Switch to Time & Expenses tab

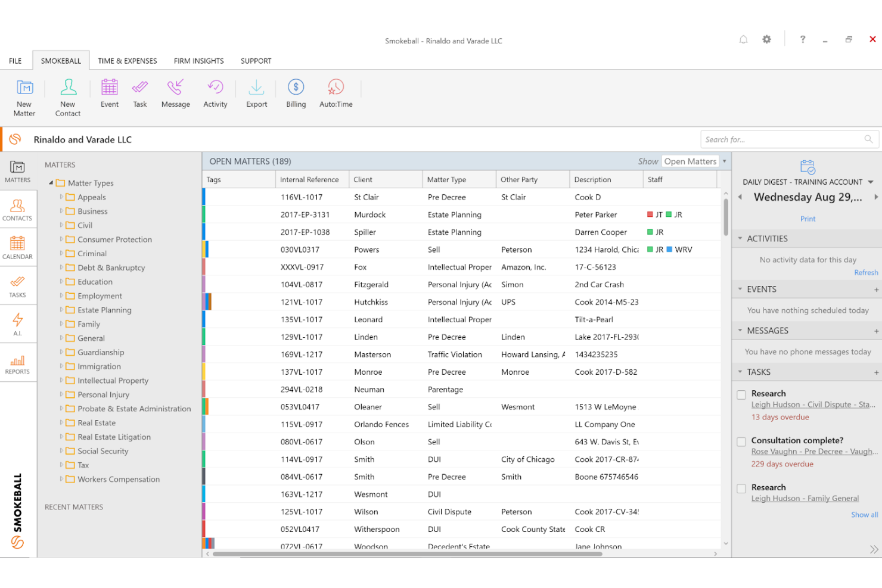pos(128,61)
